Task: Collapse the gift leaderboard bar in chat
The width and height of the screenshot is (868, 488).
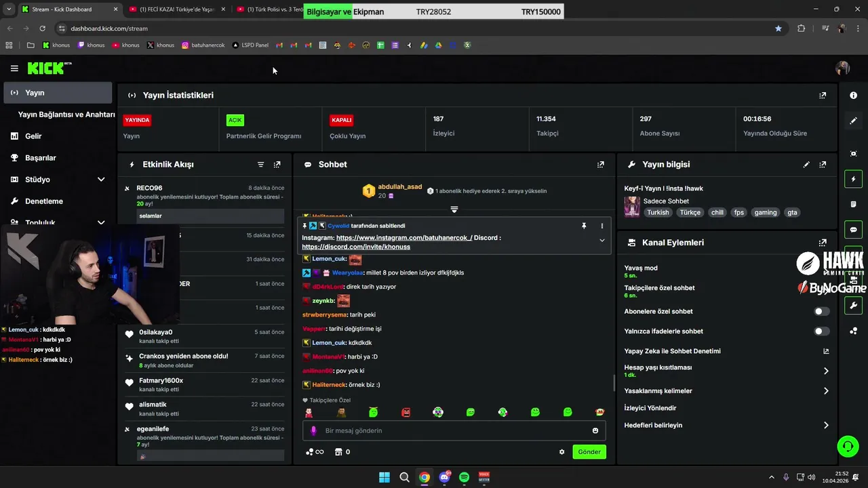Action: click(454, 209)
